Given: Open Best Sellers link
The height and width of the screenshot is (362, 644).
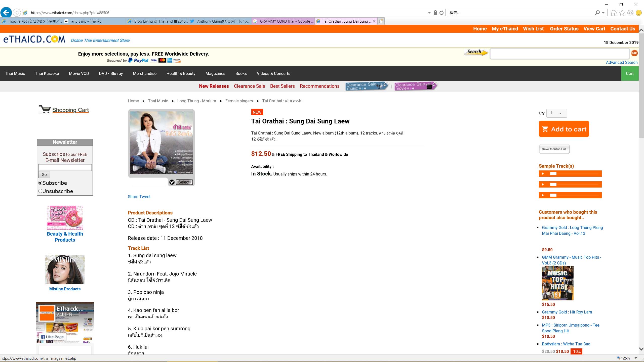Looking at the screenshot, I should coord(282,86).
